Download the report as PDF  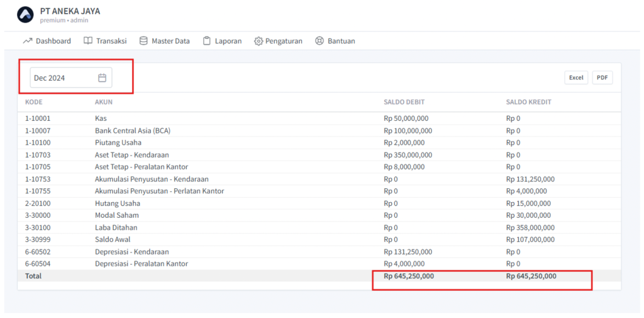coord(602,77)
